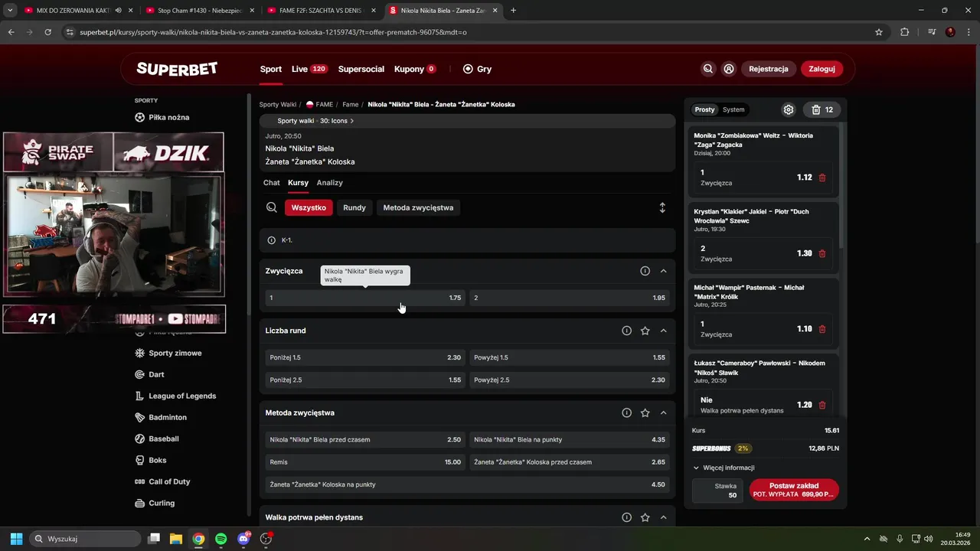Collapse the Zwycięzca market section
The height and width of the screenshot is (551, 980).
663,271
